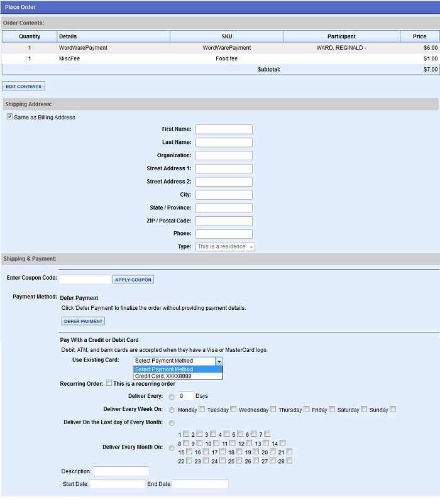Click the Street Address 1 field

pyautogui.click(x=224, y=169)
